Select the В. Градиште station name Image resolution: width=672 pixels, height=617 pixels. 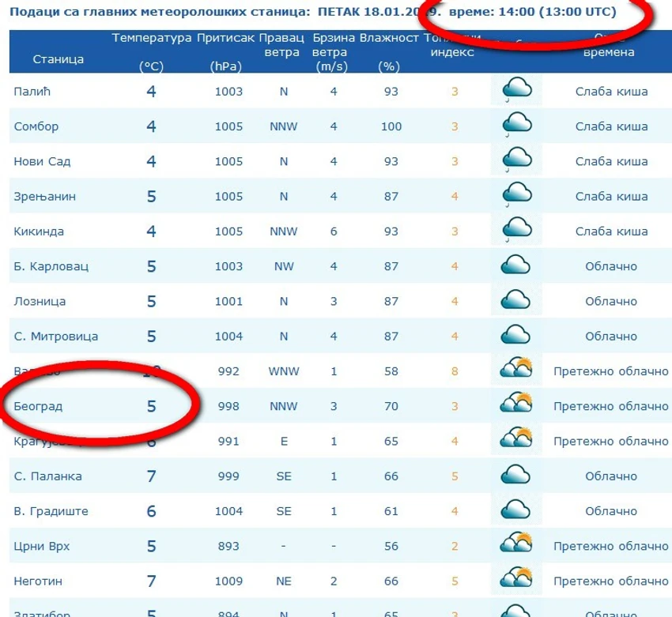pos(51,511)
